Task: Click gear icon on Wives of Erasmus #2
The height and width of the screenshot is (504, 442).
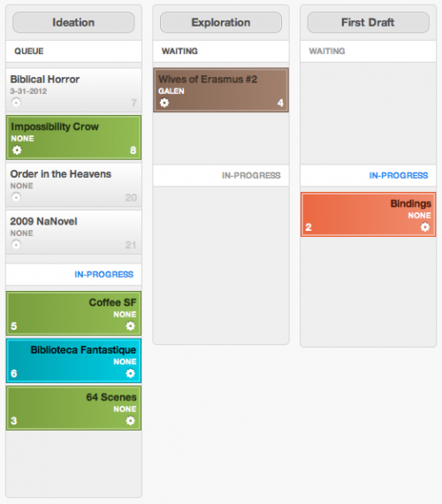Action: (164, 103)
